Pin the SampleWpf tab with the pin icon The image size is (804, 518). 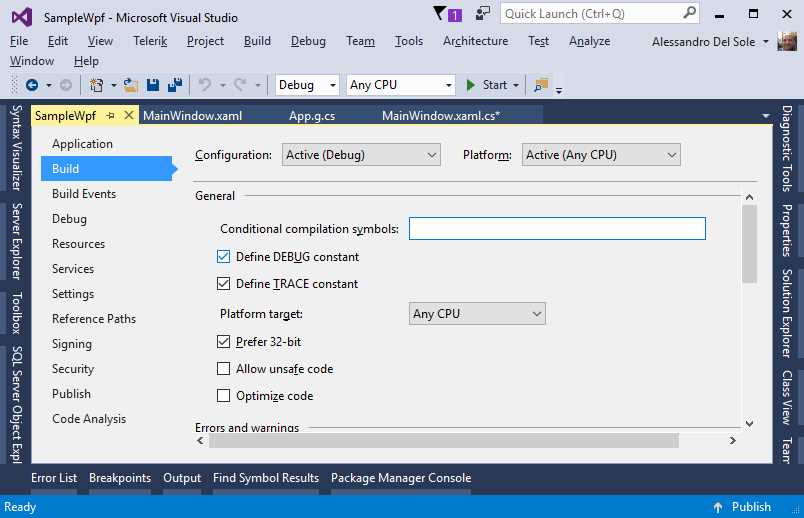(110, 116)
